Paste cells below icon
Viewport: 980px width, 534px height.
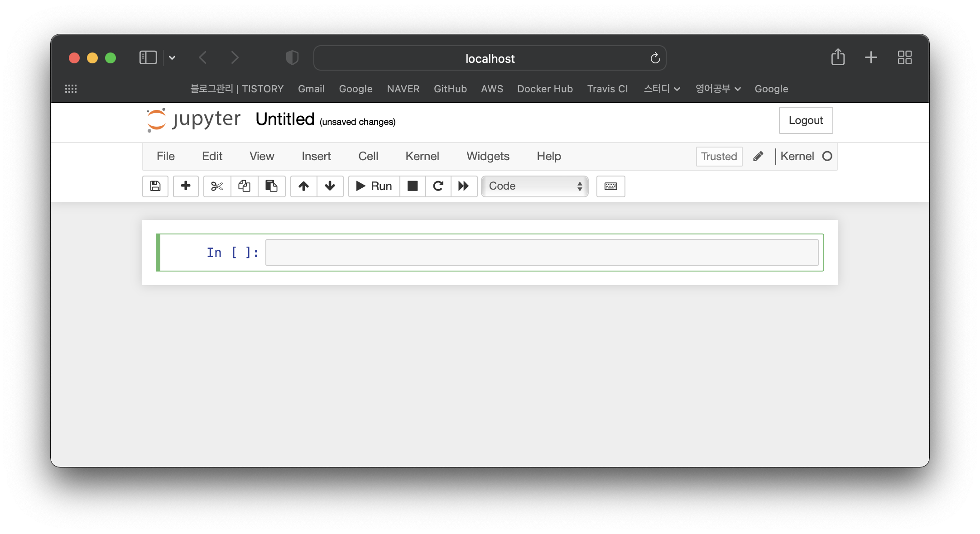coord(271,186)
